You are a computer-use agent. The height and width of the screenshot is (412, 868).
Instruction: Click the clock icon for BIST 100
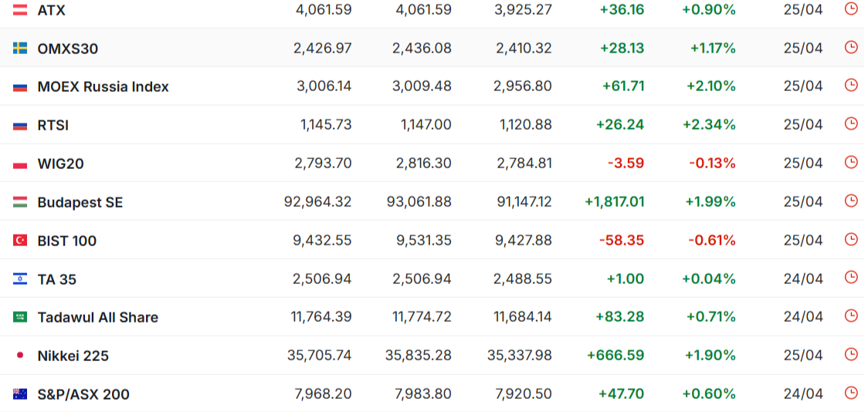(851, 239)
